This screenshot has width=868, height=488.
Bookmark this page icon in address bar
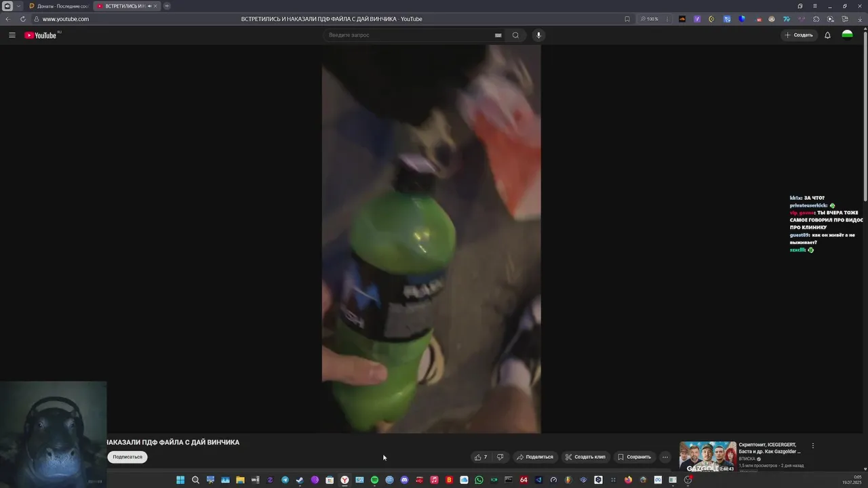point(627,19)
